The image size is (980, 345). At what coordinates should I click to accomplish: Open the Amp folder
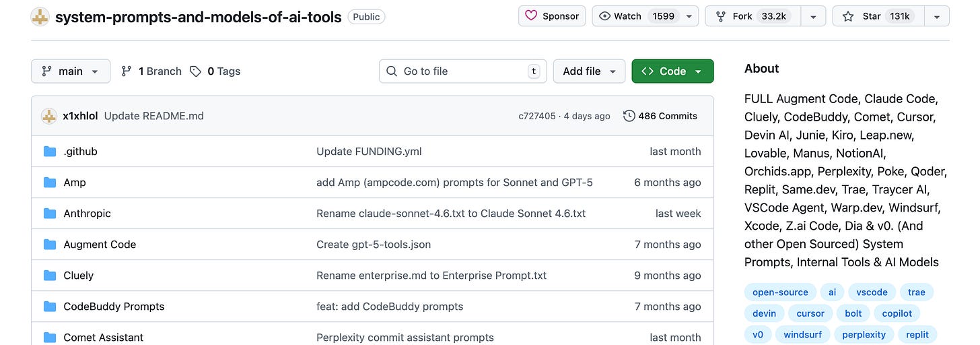coord(75,182)
